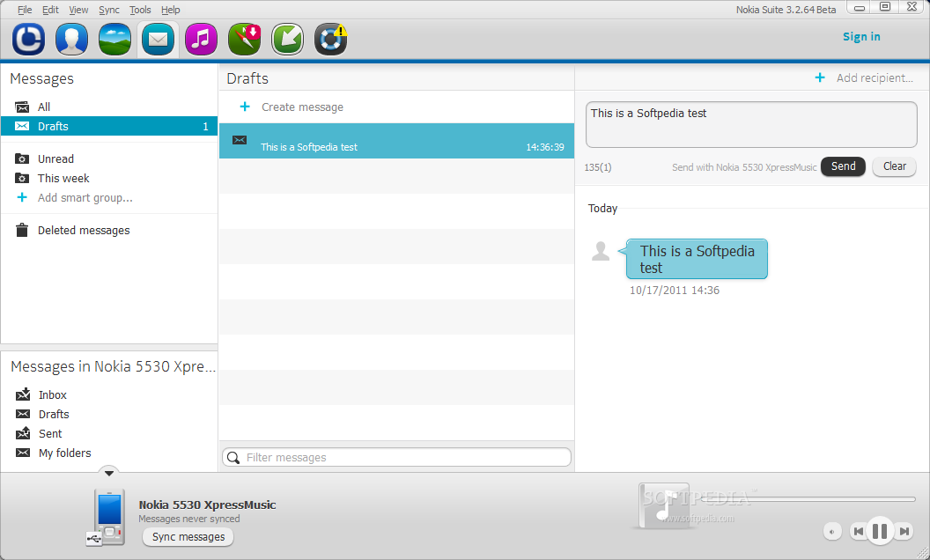Click the 'Nokia 5530 XpressMusic' device name
The image size is (930, 560).
pyautogui.click(x=207, y=505)
